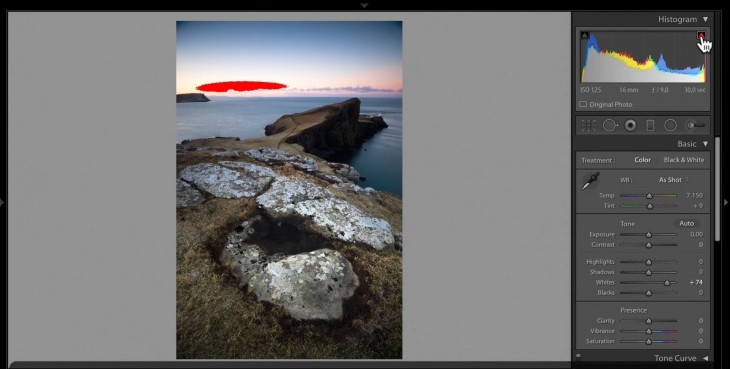This screenshot has width=730, height=369.
Task: Click the Auto tone button
Action: tap(687, 223)
